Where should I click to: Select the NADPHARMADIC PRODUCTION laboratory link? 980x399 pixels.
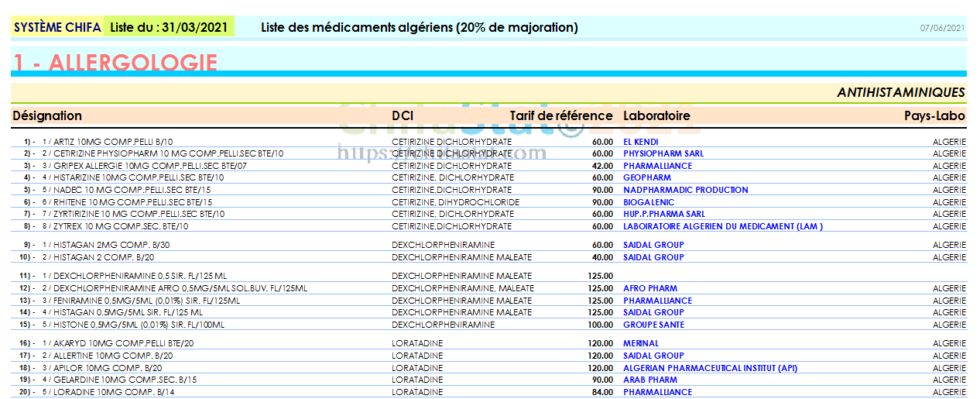click(x=685, y=190)
